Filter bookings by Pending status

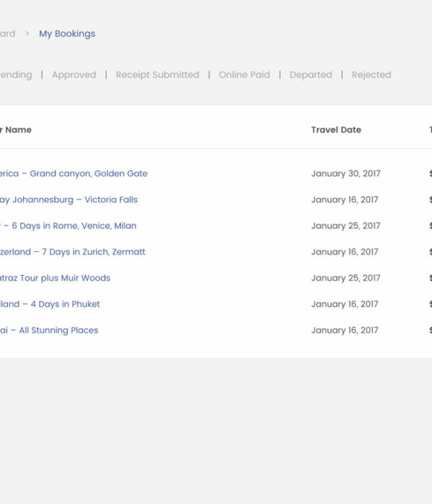pos(16,75)
